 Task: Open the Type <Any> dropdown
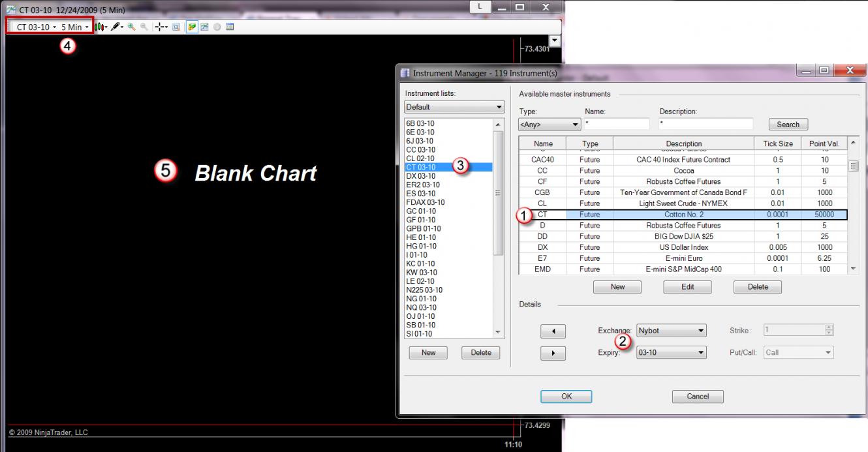coord(550,124)
